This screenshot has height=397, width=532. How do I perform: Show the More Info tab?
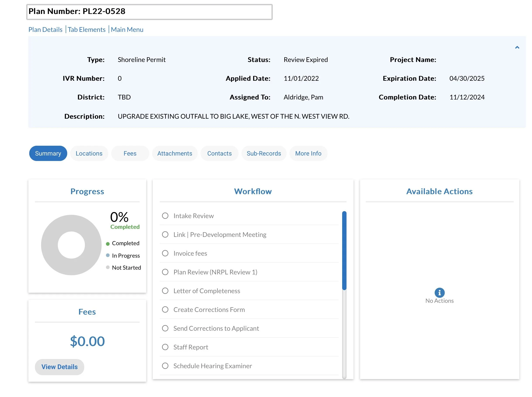click(x=308, y=153)
